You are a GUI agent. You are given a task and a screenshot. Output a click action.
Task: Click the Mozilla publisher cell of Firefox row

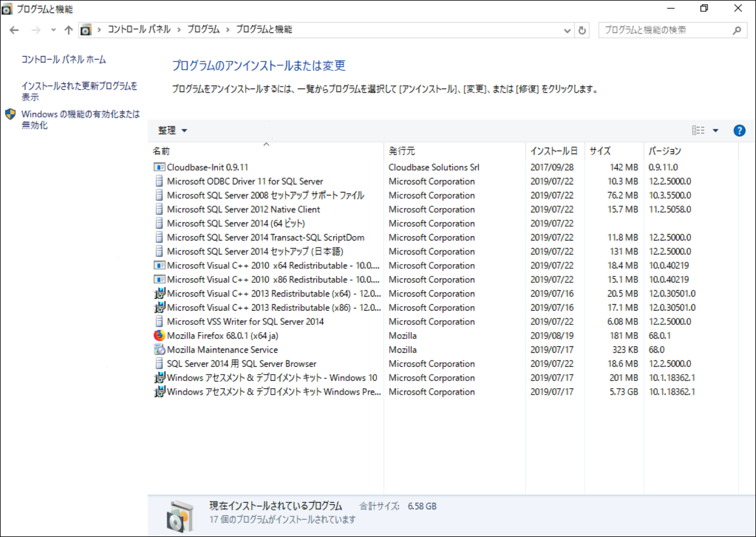[403, 336]
